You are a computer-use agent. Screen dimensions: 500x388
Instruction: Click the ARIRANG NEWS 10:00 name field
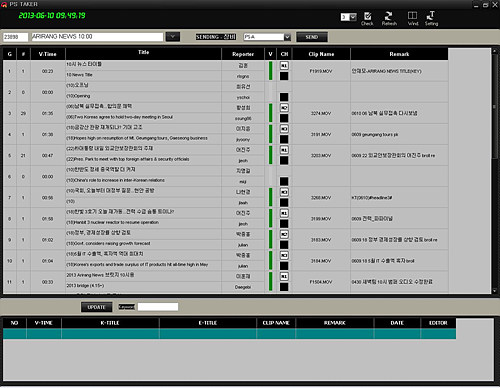point(97,37)
